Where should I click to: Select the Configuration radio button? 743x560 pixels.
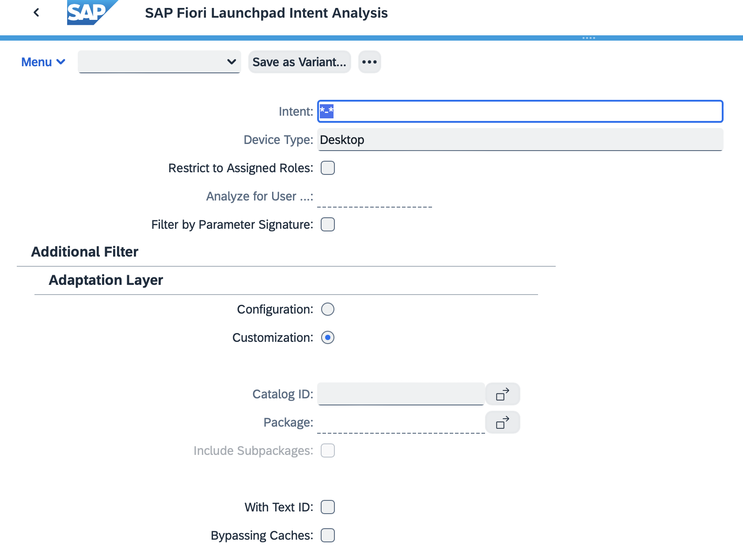click(x=328, y=309)
